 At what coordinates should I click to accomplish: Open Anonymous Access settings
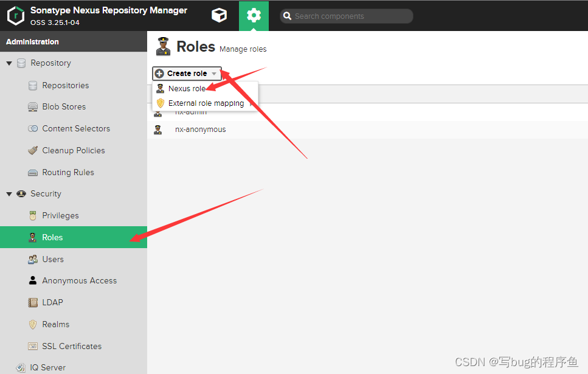click(80, 280)
